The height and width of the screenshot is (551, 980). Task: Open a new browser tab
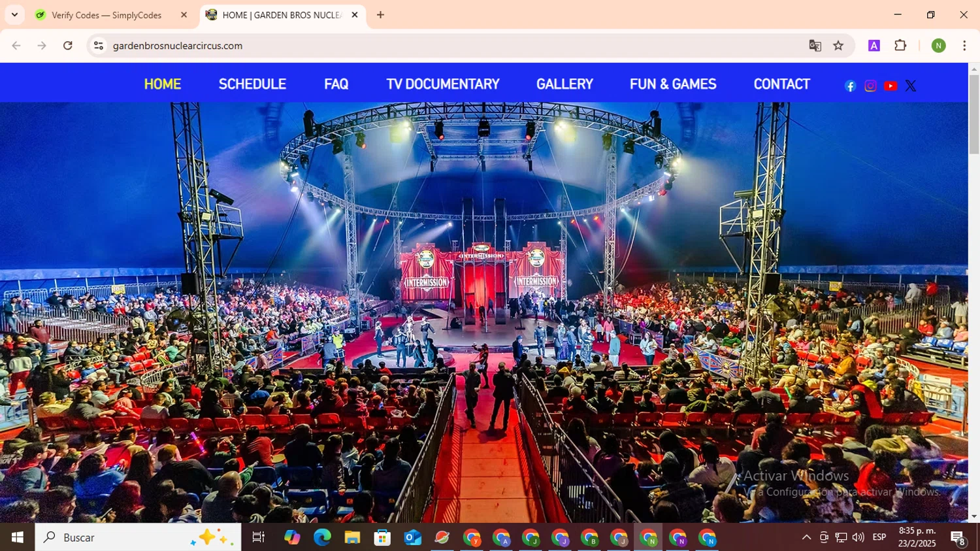[x=380, y=15]
